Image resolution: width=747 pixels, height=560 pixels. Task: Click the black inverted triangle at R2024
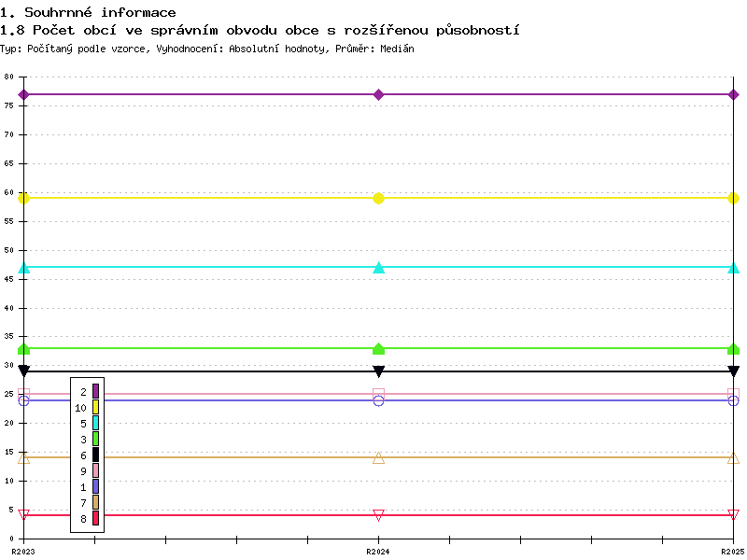tap(378, 371)
